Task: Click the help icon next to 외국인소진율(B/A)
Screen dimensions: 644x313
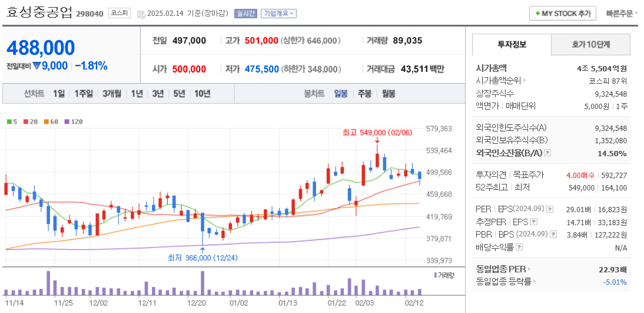Action: [547, 153]
